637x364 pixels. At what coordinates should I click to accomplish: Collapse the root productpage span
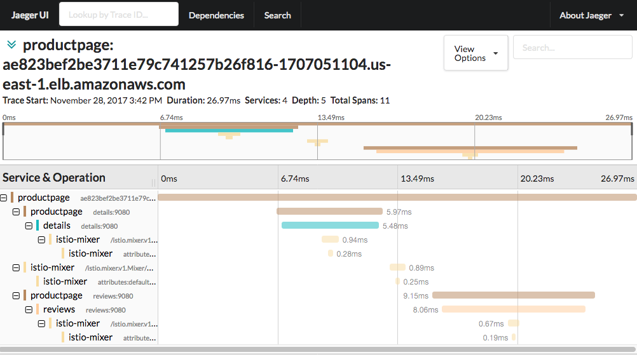(x=4, y=198)
